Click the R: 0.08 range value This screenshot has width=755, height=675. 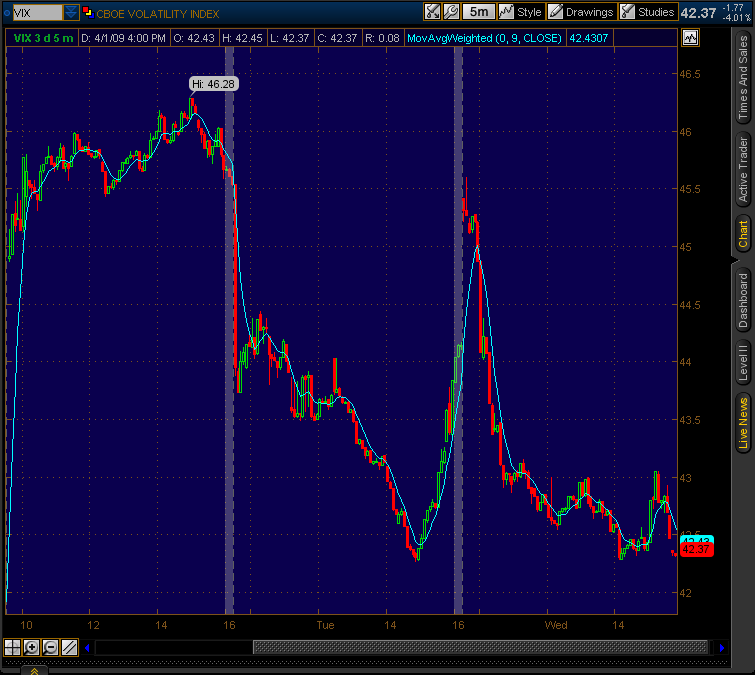click(382, 38)
